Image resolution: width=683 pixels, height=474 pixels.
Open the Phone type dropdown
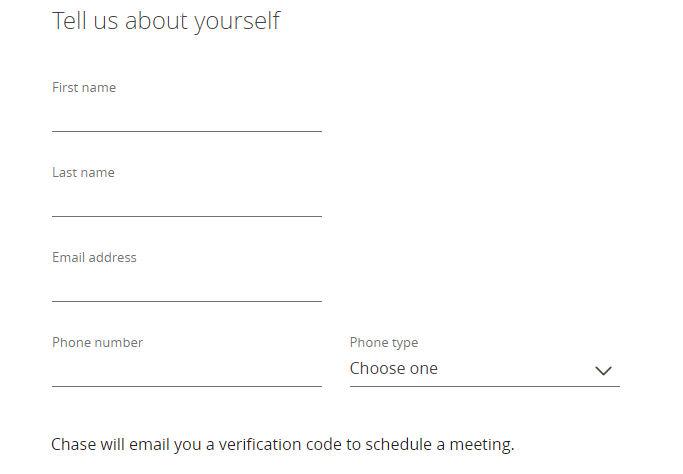point(484,369)
